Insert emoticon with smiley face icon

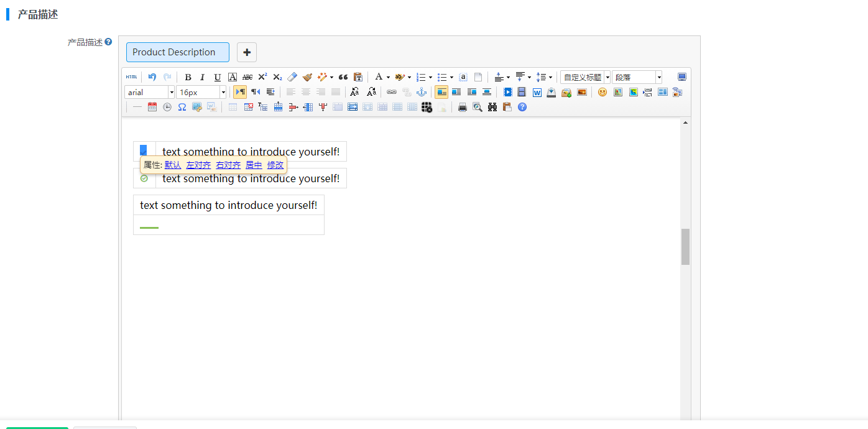(x=602, y=92)
